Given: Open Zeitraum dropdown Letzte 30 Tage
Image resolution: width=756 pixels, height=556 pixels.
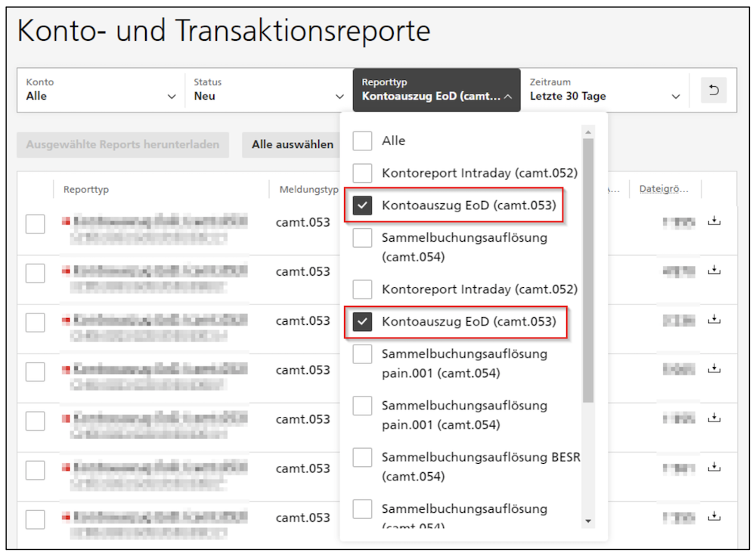Looking at the screenshot, I should [x=605, y=90].
